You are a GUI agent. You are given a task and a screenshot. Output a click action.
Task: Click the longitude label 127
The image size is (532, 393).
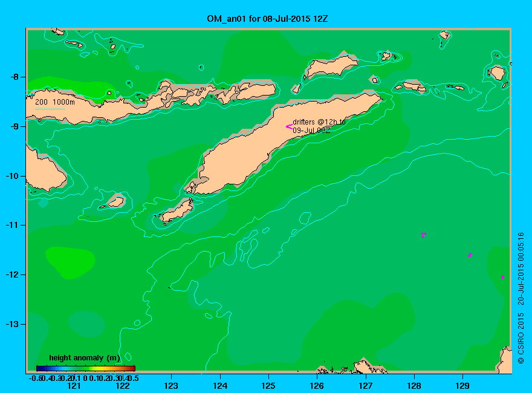pyautogui.click(x=365, y=386)
